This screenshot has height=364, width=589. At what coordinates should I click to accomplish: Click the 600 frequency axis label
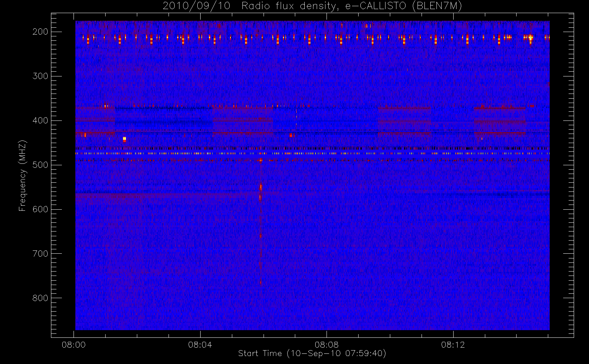pyautogui.click(x=40, y=209)
